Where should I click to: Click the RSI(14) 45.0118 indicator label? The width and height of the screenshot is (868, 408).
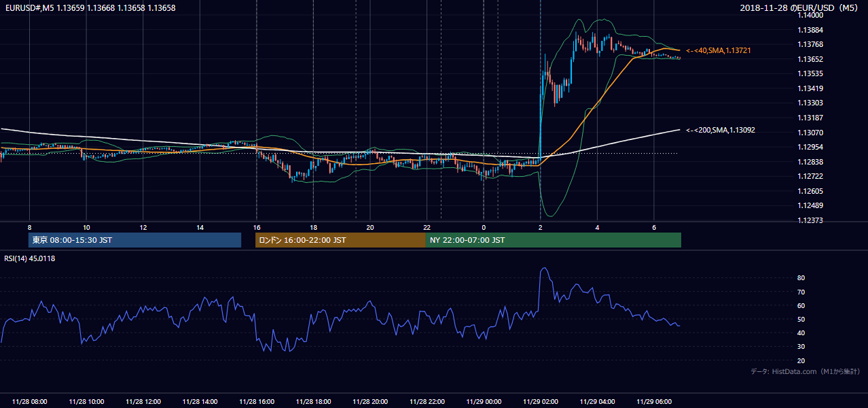point(30,258)
